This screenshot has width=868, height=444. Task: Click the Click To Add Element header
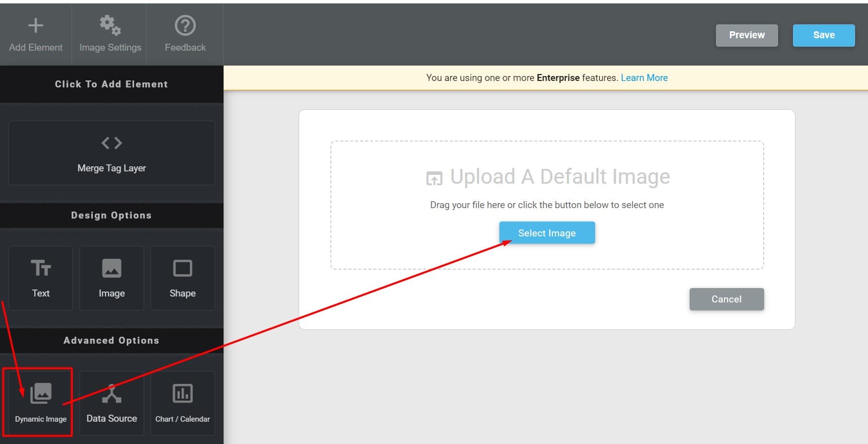click(x=111, y=84)
